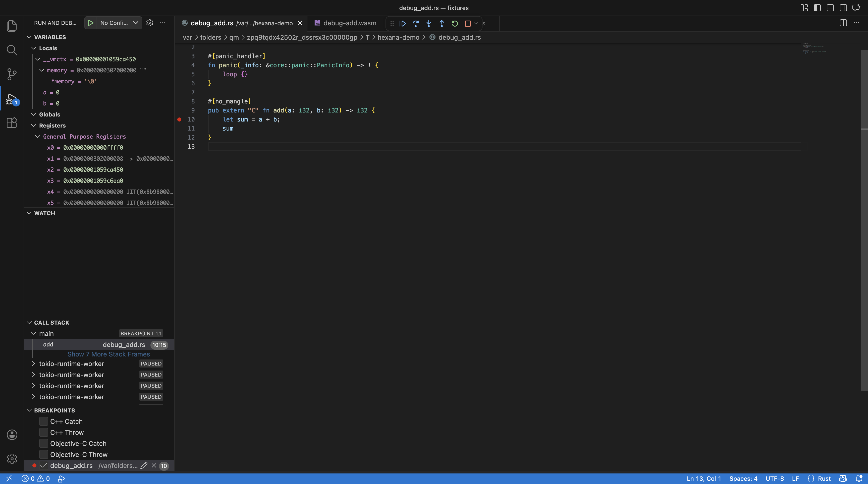The image size is (868, 484).
Task: Open editor more actions menu
Action: coord(856,23)
